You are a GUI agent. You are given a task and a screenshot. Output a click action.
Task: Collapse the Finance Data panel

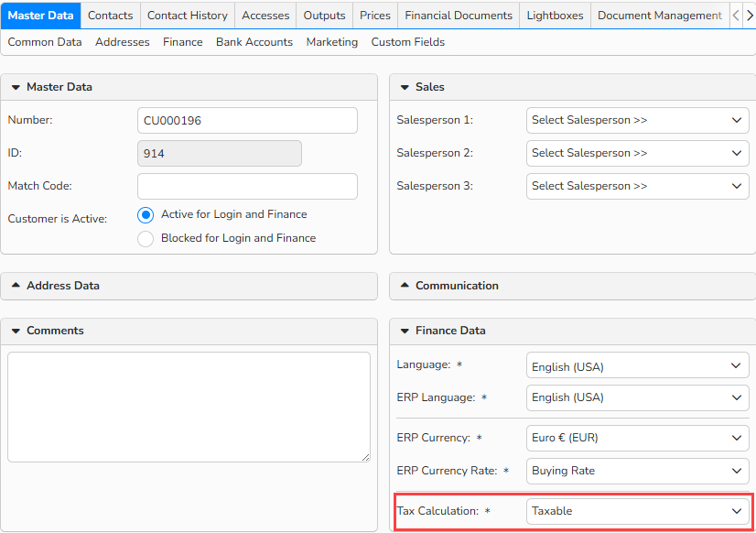point(405,331)
